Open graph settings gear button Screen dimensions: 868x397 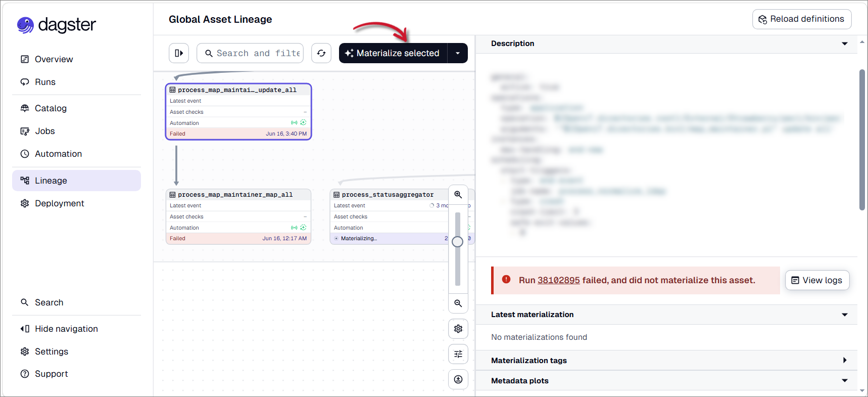[458, 329]
